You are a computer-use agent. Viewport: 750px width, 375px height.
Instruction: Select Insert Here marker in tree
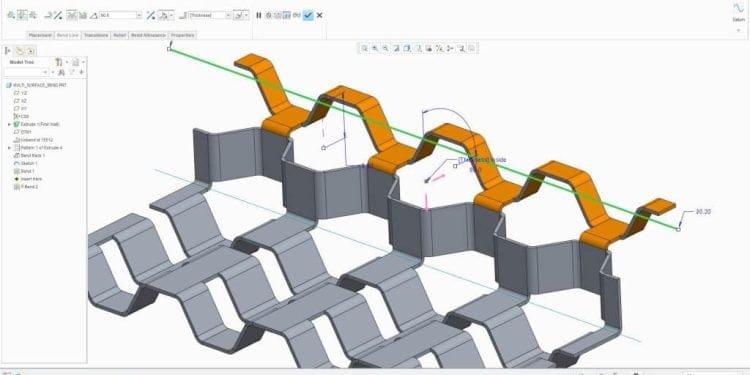click(x=29, y=179)
